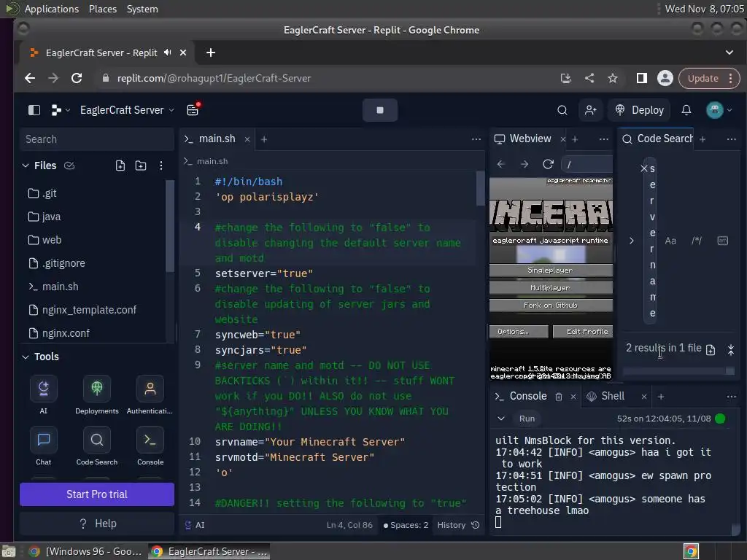View notifications with the bell icon

point(686,111)
